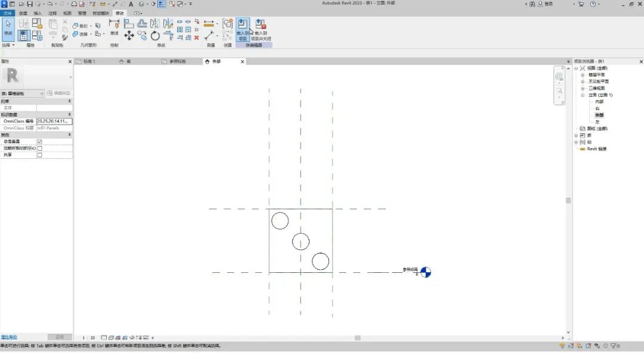This screenshot has height=363, width=644.
Task: Click Match Type Properties brush icon
Action: tap(65, 38)
